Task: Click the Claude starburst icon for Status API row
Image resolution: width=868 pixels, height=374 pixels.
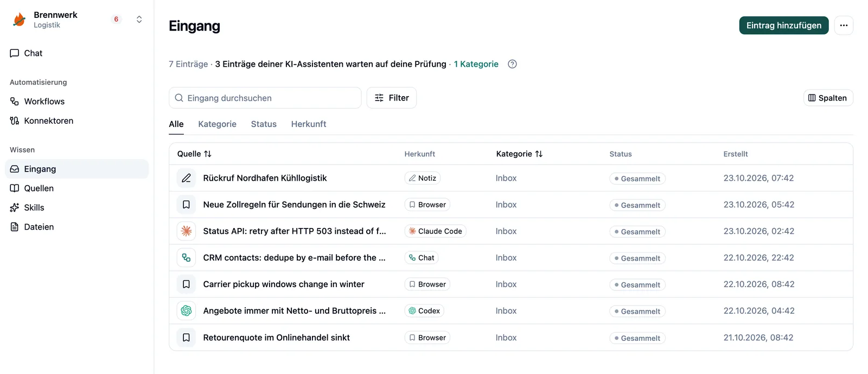Action: pyautogui.click(x=186, y=231)
